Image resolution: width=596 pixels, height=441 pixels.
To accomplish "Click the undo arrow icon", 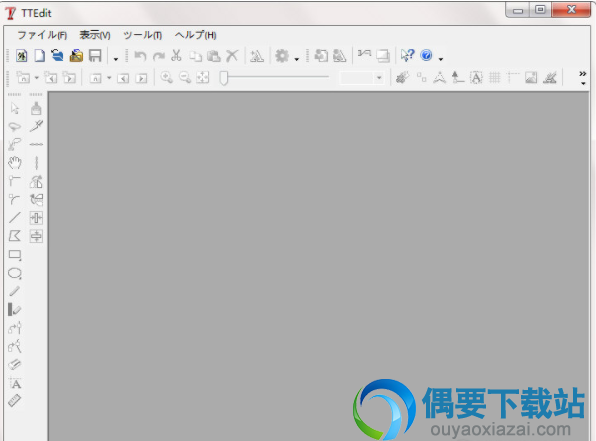I will pyautogui.click(x=140, y=56).
